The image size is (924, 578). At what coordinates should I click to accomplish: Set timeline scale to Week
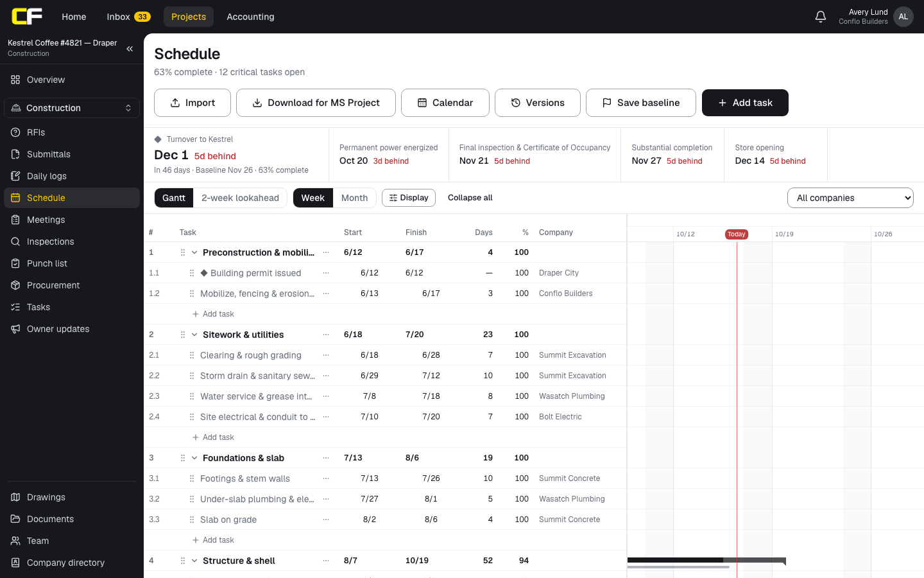pyautogui.click(x=313, y=198)
